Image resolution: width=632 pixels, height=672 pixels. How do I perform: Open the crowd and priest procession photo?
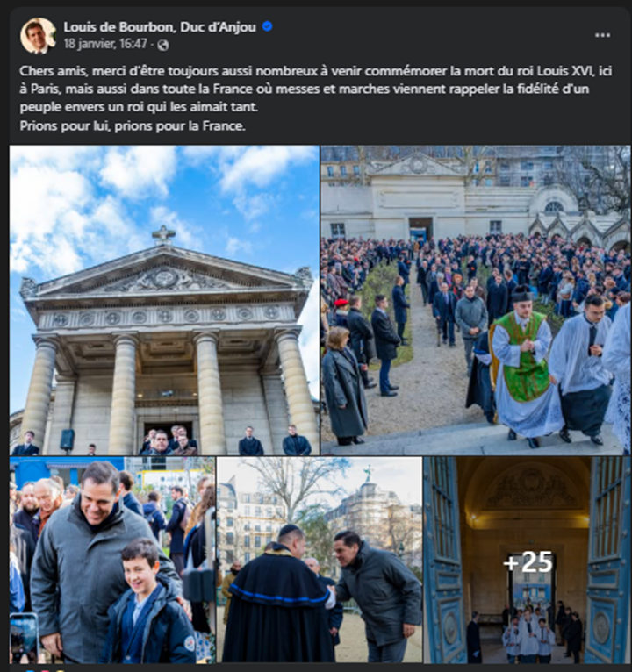[x=476, y=300]
